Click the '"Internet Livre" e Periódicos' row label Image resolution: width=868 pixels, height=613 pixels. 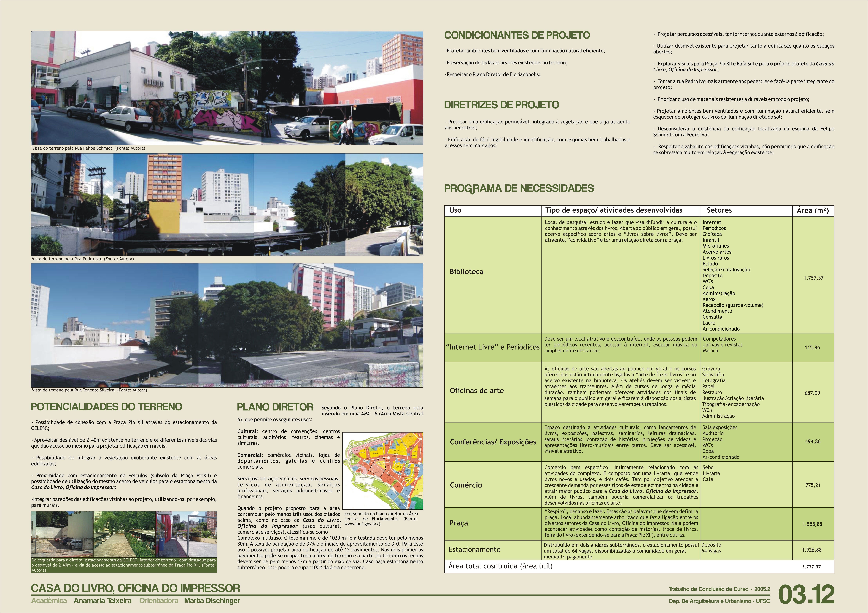coord(493,347)
